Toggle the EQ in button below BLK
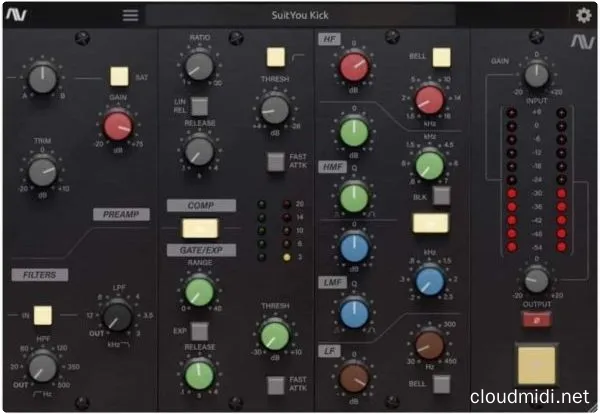600x414 pixels. click(x=431, y=223)
